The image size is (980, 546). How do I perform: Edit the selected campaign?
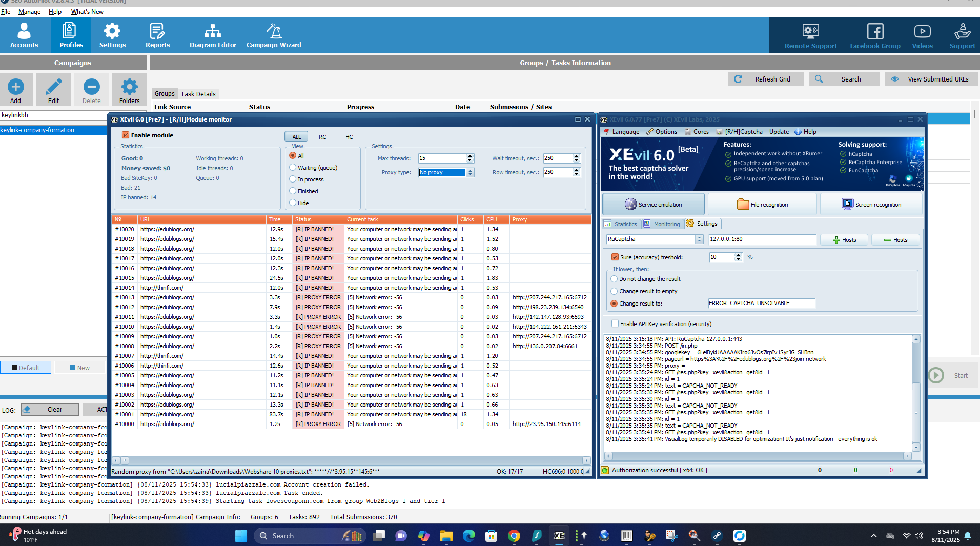point(54,90)
